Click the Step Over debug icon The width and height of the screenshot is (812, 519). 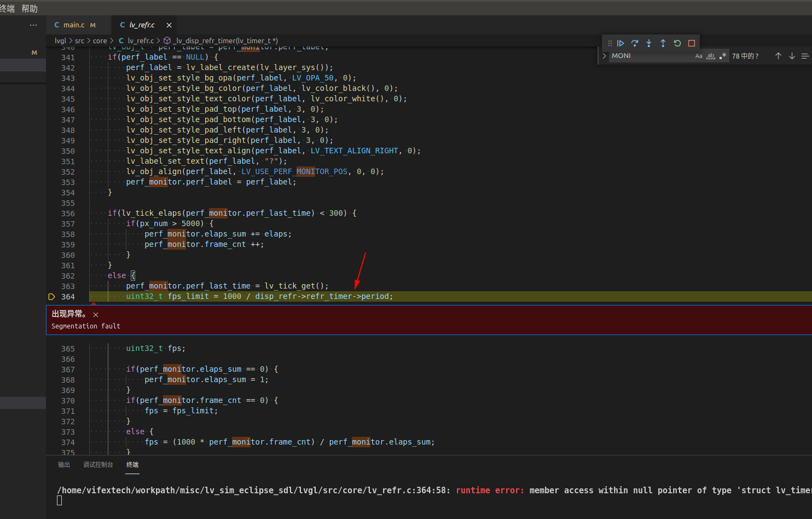click(635, 43)
